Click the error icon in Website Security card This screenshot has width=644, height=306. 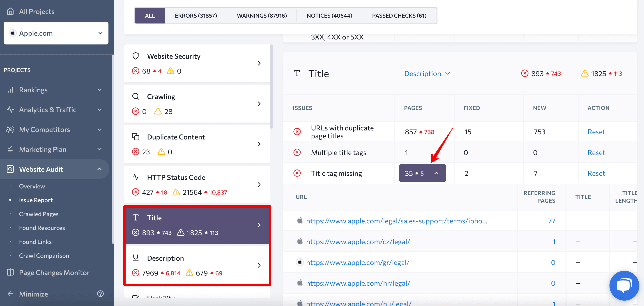coord(136,71)
